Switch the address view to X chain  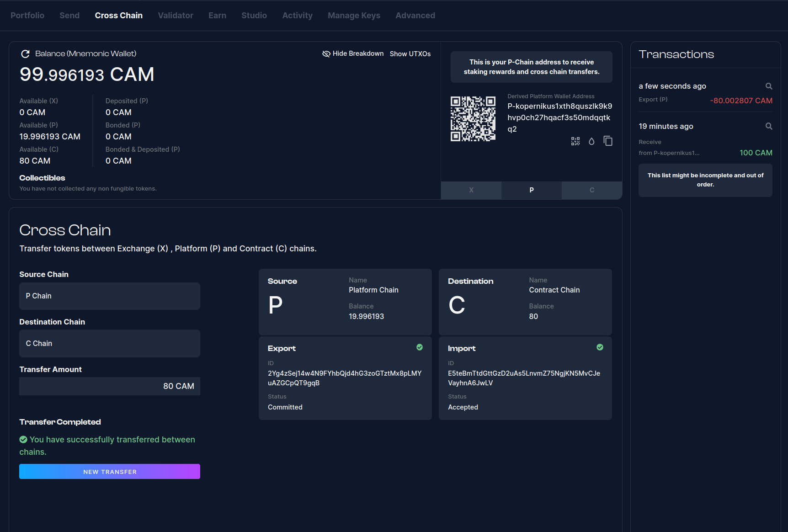tap(471, 190)
